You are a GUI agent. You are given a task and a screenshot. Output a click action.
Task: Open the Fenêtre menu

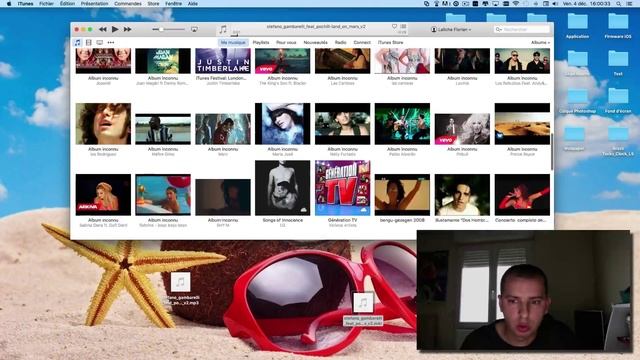(173, 3)
